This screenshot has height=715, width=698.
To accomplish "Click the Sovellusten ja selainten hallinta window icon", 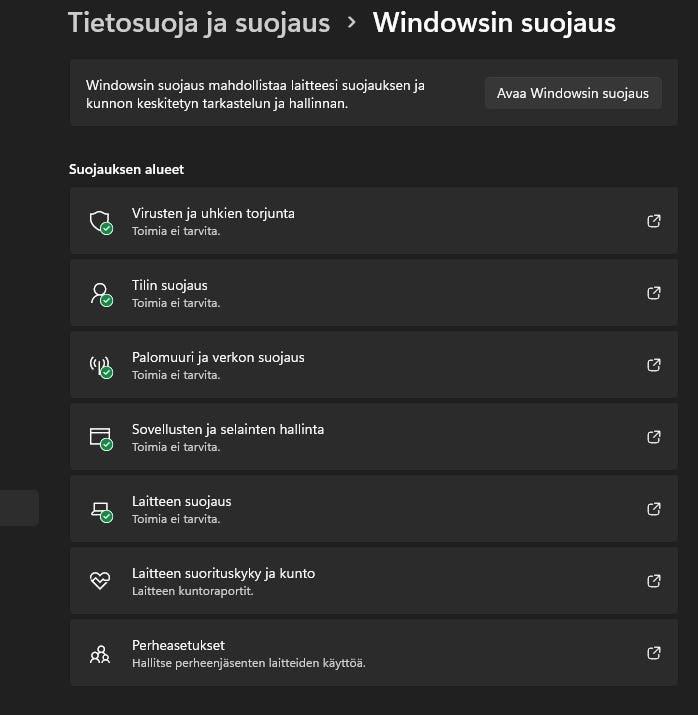I will click(100, 437).
